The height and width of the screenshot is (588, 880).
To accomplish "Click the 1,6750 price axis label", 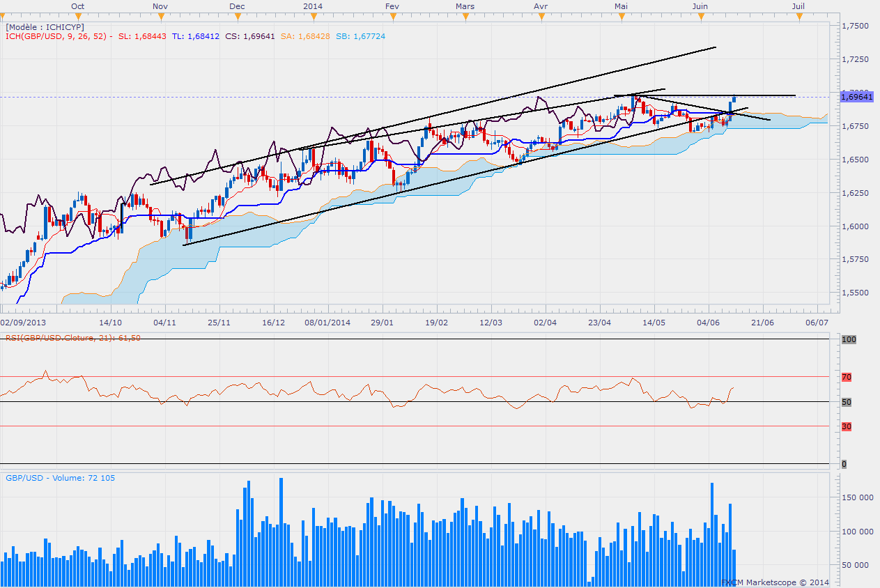I will click(x=854, y=126).
